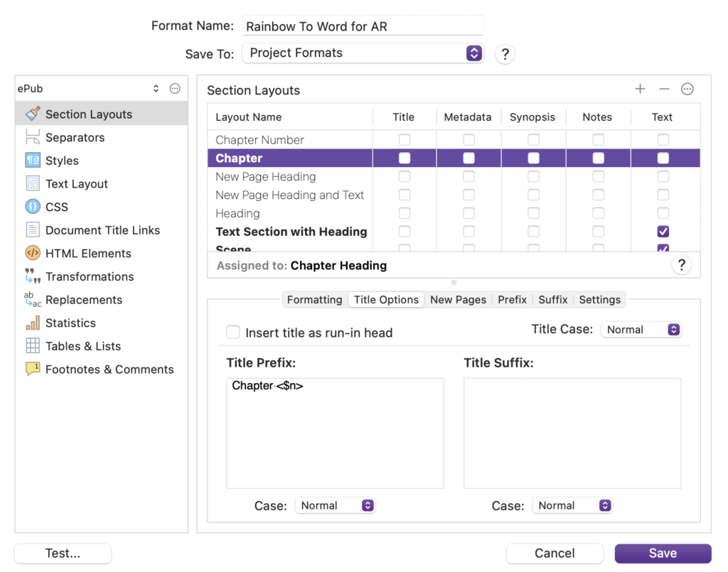Enable Insert title as run-in head
728x572 pixels.
tap(232, 333)
